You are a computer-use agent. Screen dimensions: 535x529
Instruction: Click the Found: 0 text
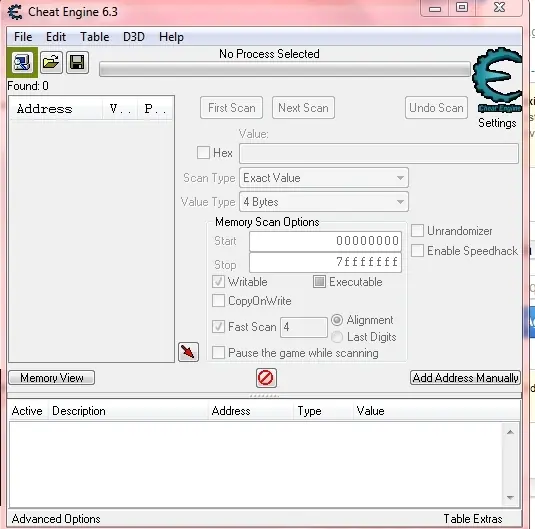coord(28,86)
